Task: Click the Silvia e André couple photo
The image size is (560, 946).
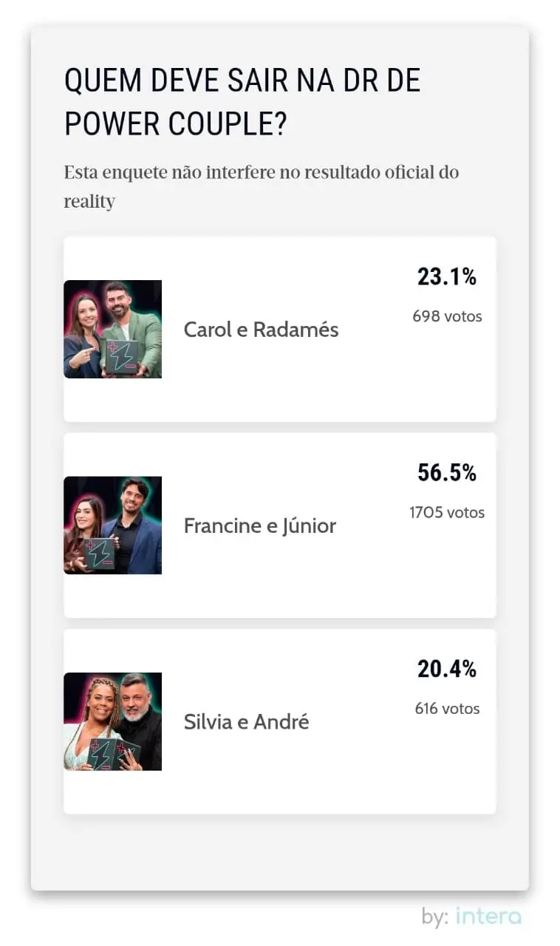Action: (112, 722)
